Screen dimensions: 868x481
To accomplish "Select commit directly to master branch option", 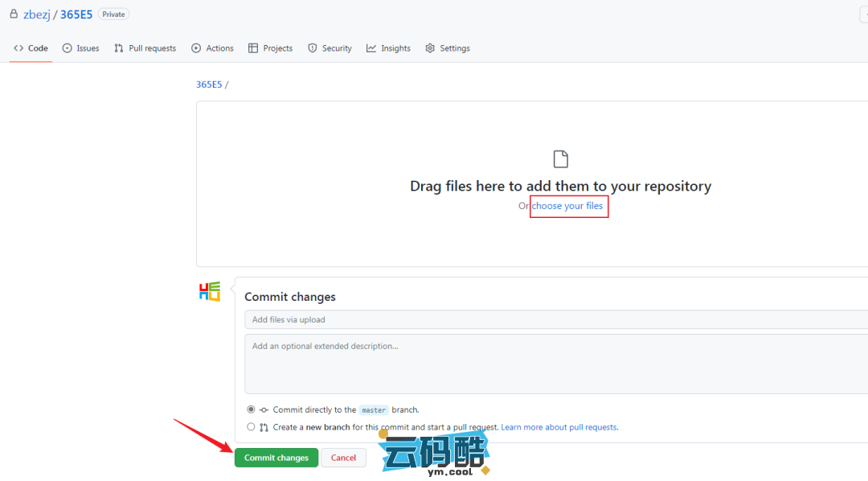I will (252, 409).
